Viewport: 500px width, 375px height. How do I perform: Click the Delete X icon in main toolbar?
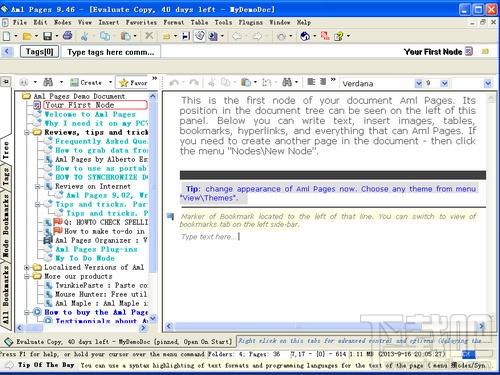coord(149,35)
